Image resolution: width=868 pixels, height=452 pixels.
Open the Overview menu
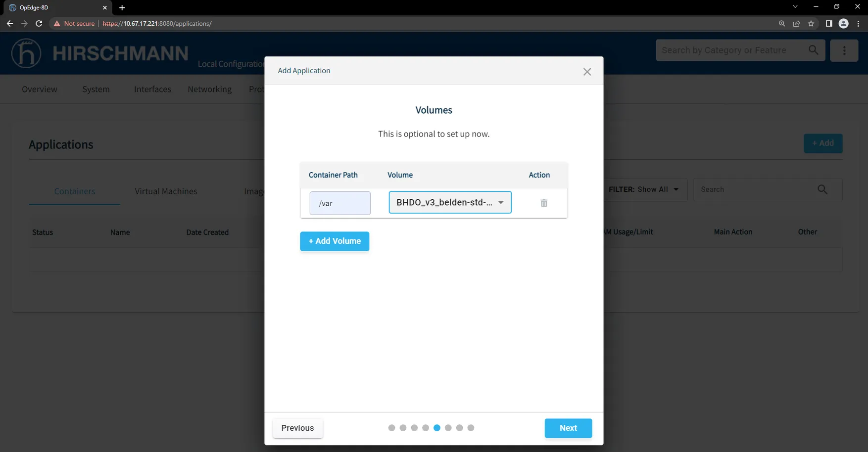[x=40, y=89]
